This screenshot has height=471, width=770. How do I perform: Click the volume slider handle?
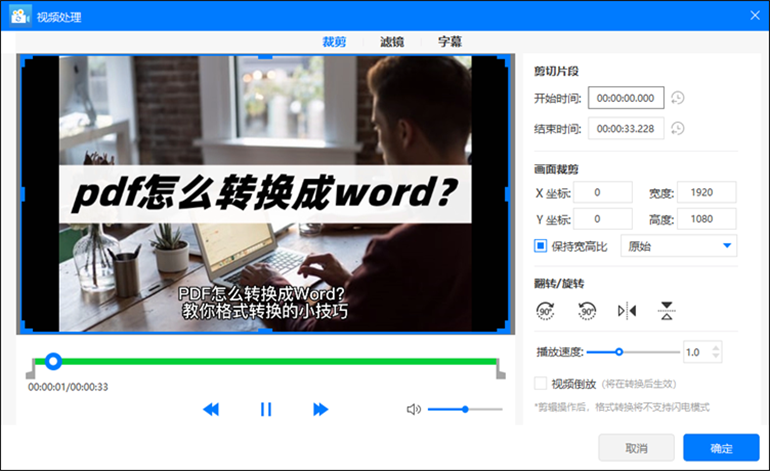click(465, 409)
